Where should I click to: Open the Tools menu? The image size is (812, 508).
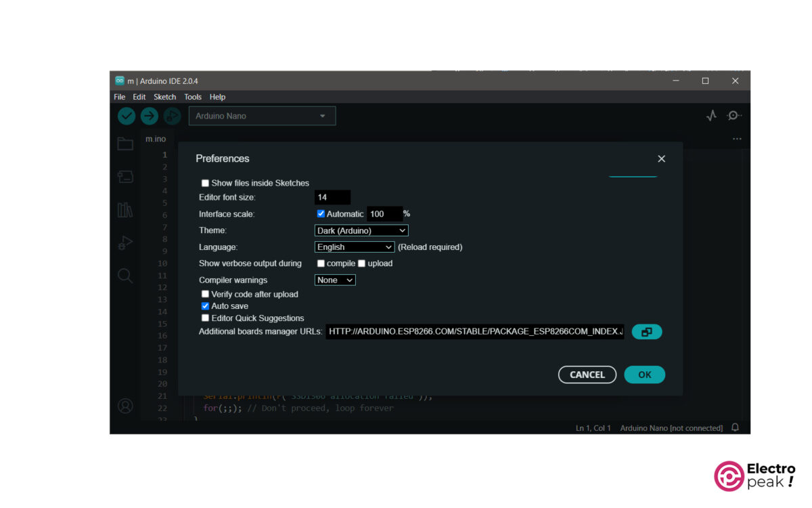coord(193,97)
